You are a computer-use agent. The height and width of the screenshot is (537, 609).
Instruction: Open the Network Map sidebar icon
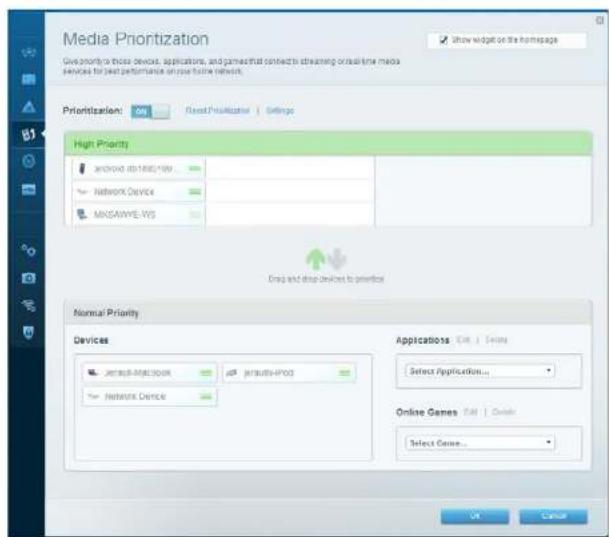coord(28,52)
